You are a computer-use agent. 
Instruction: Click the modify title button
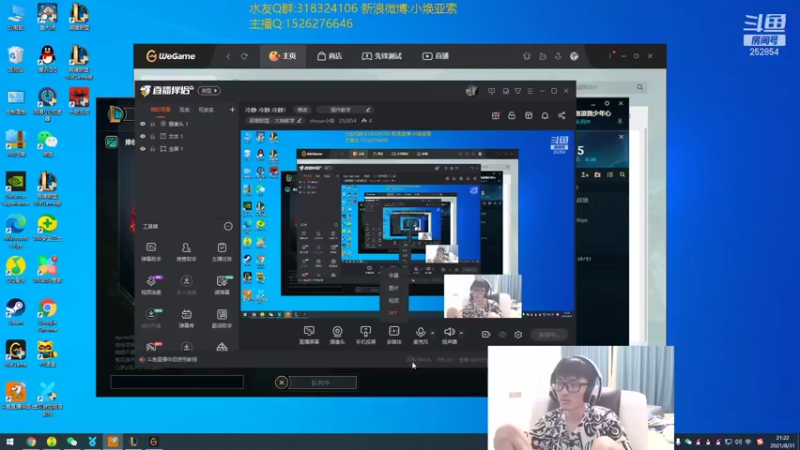pos(303,110)
